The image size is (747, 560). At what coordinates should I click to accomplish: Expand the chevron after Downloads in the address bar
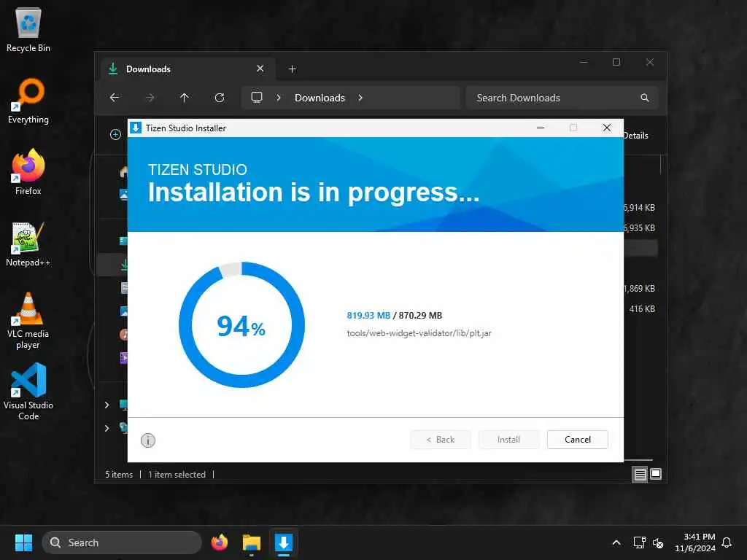(x=360, y=98)
